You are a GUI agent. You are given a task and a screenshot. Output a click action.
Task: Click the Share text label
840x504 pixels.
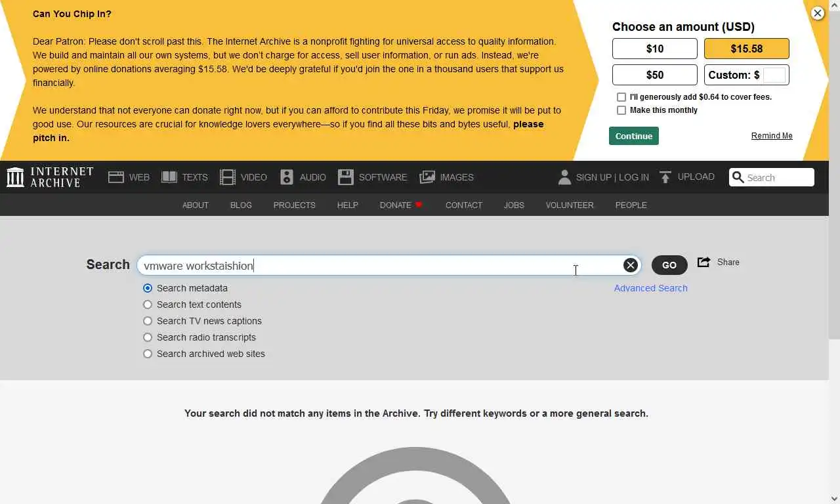click(x=728, y=262)
